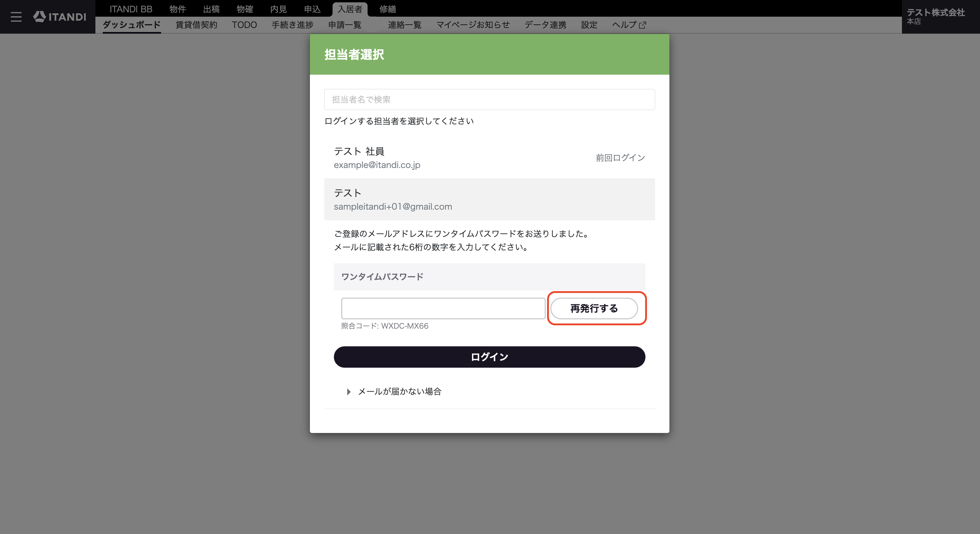Open the Help external link icon
Image resolution: width=980 pixels, height=534 pixels.
[x=642, y=25]
